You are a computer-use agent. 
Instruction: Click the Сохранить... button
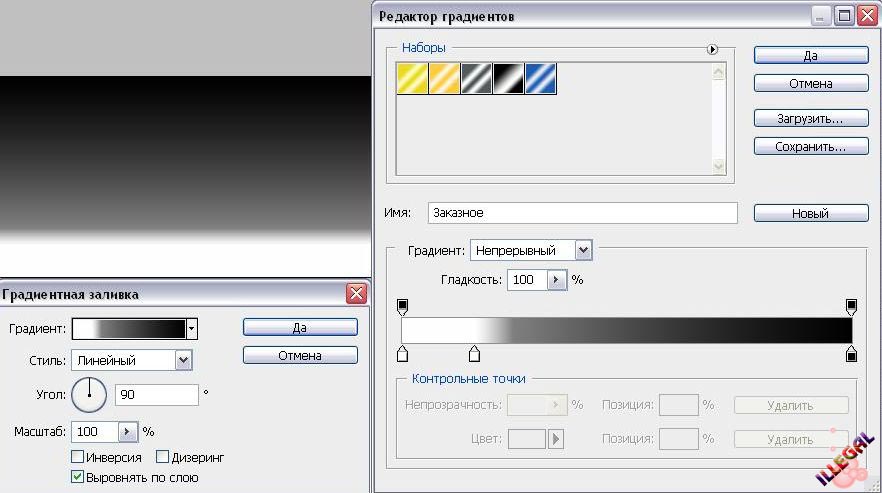809,146
